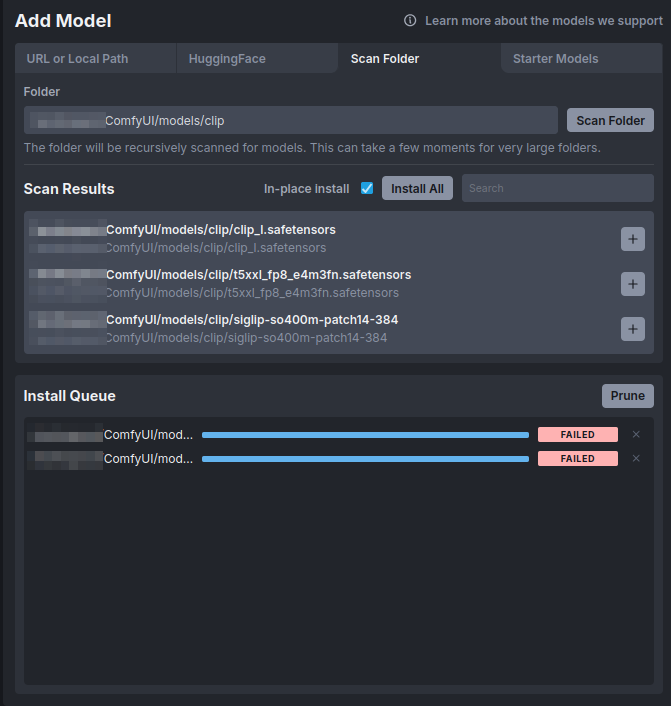This screenshot has width=671, height=706.
Task: Select the Scan Folder tab
Action: tap(419, 59)
